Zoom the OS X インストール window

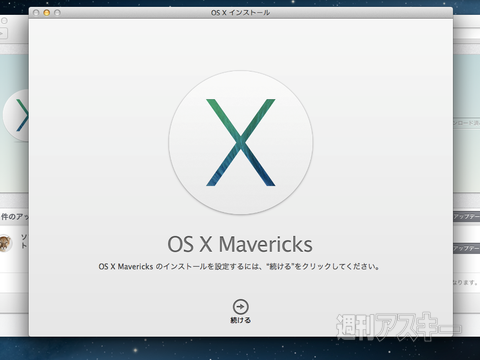57,13
